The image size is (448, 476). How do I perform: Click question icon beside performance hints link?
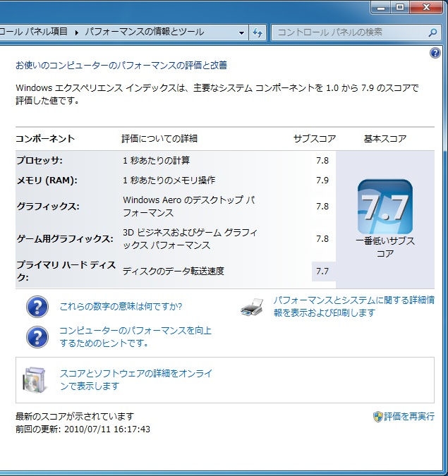coord(37,337)
